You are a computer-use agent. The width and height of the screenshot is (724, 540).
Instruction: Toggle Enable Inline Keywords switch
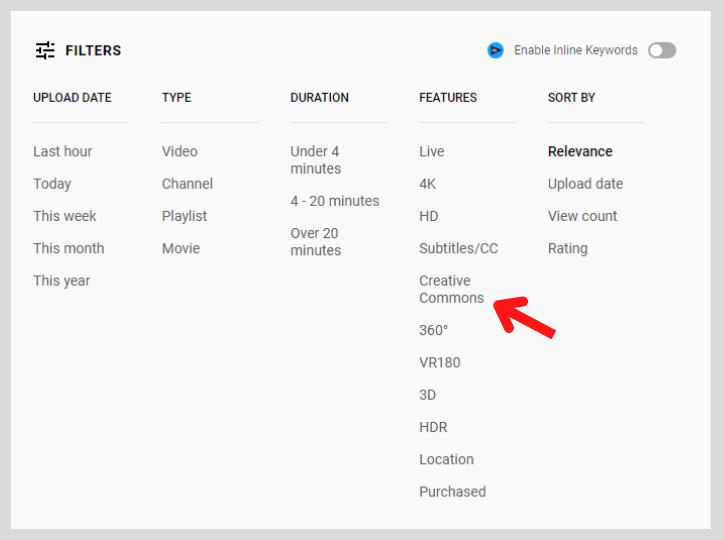click(x=662, y=50)
